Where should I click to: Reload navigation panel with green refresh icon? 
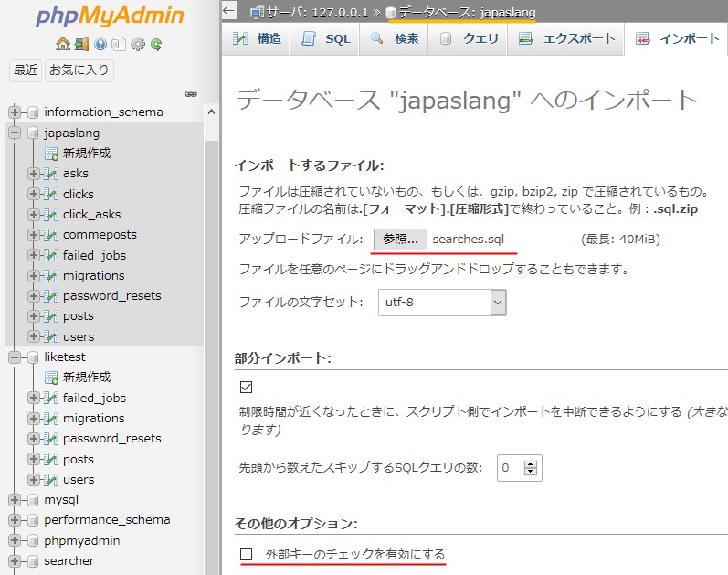(157, 44)
